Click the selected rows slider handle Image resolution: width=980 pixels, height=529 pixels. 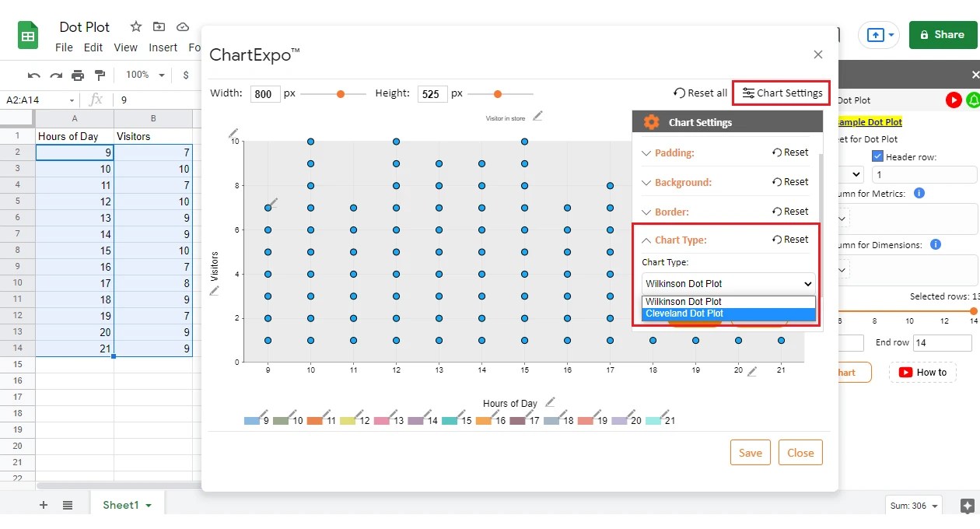click(973, 311)
